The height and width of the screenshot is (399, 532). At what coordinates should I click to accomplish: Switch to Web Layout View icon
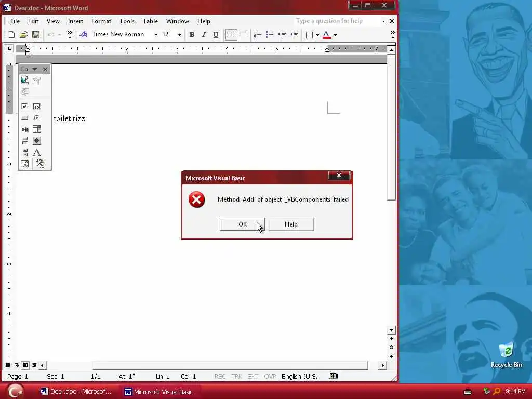[x=16, y=365]
